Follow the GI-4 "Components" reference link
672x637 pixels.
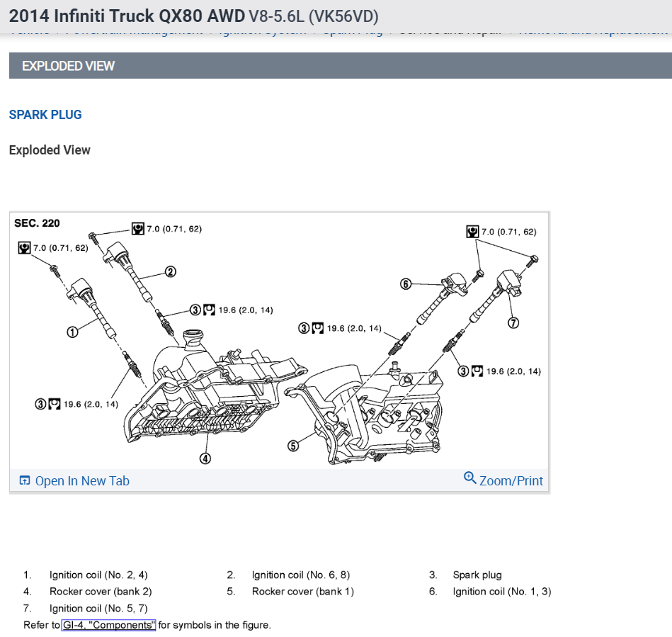(108, 625)
